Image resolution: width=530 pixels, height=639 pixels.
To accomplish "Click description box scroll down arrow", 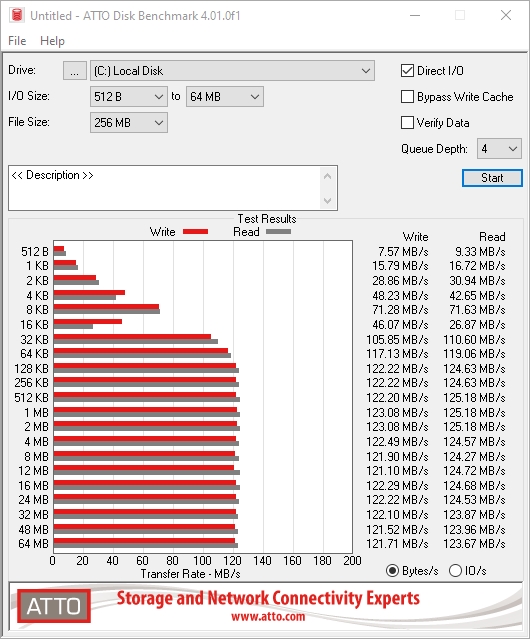I will tap(328, 200).
